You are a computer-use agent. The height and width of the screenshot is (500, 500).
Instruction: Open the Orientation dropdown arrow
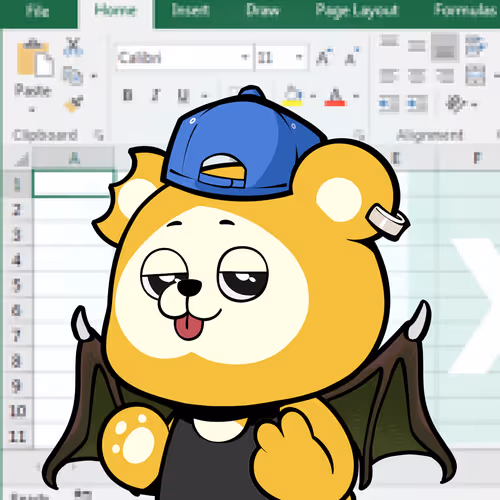coord(474,105)
